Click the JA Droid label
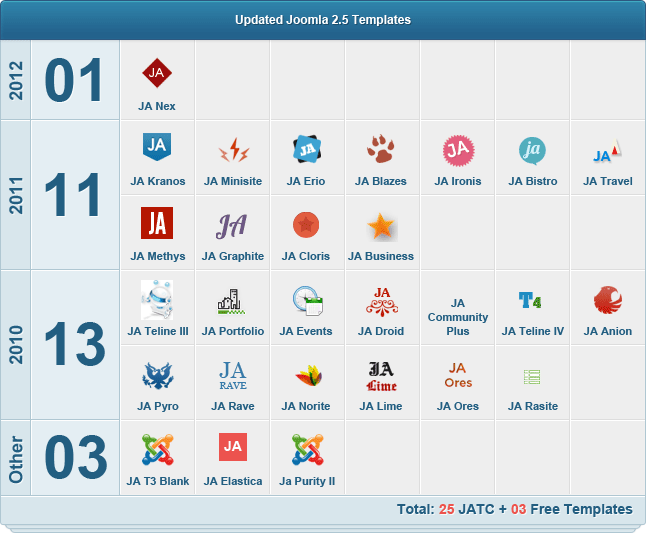Viewport: 646px width, 533px height. (x=381, y=331)
